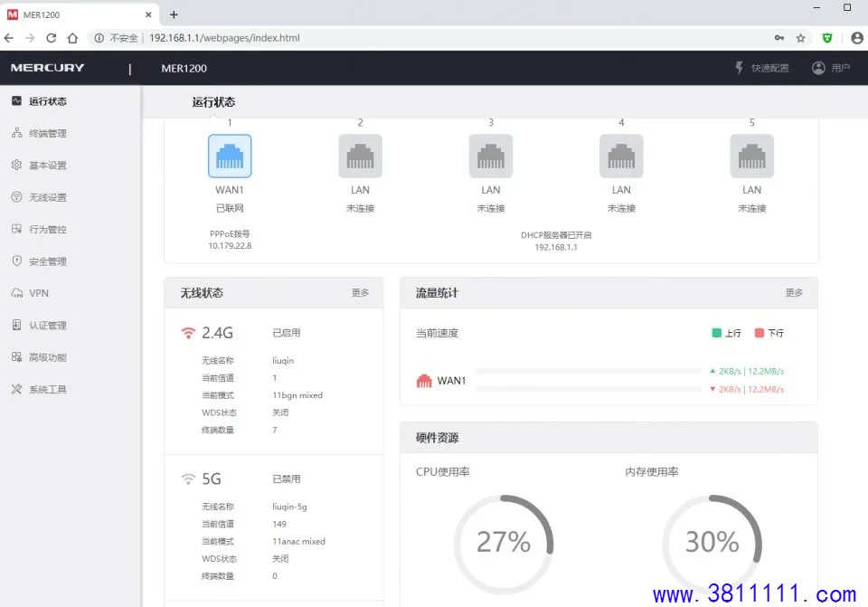Click 更多 in the 流量统计 panel

(795, 292)
